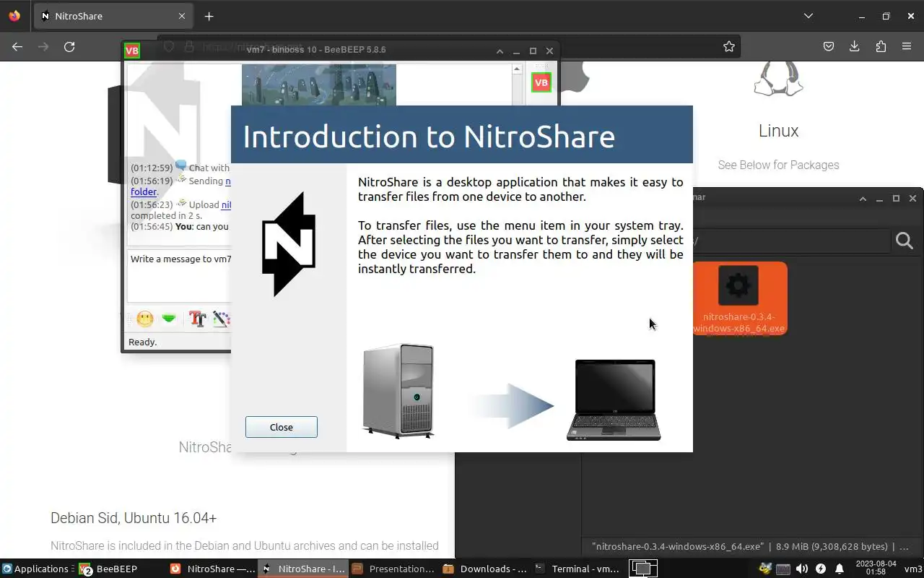Switch to Presentation window in the taskbar
The height and width of the screenshot is (578, 924).
(x=394, y=569)
